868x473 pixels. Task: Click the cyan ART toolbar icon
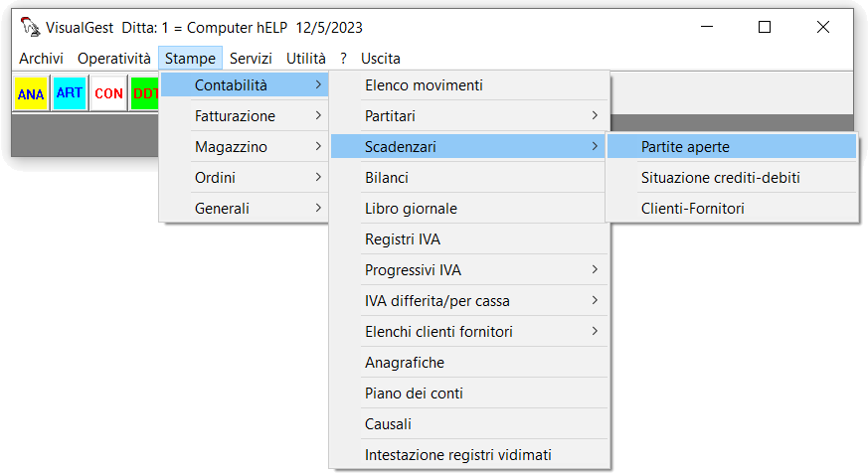tap(70, 93)
